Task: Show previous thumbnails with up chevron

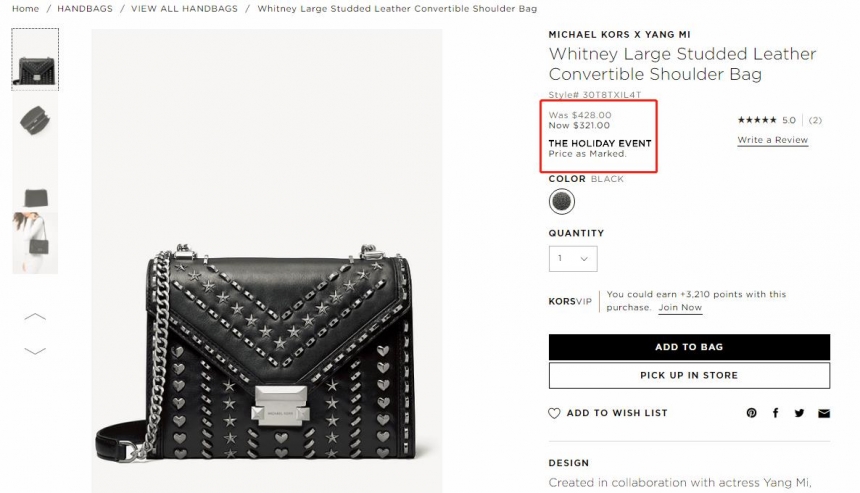Action: click(35, 316)
